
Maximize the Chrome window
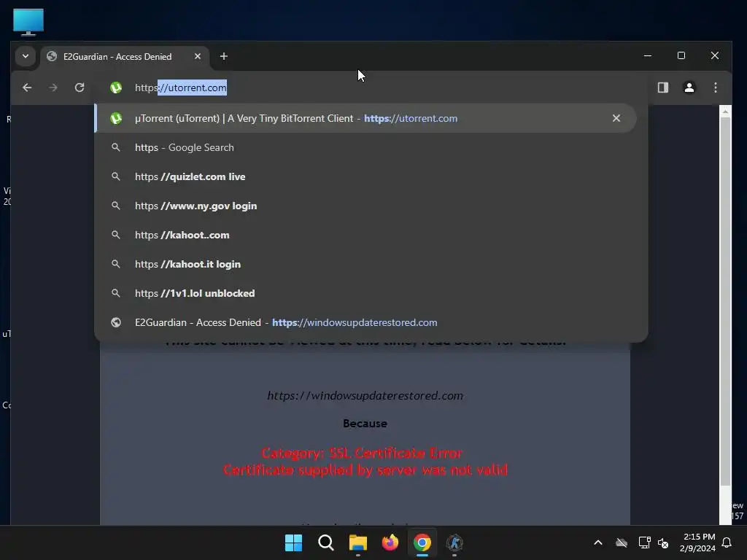[x=681, y=55]
